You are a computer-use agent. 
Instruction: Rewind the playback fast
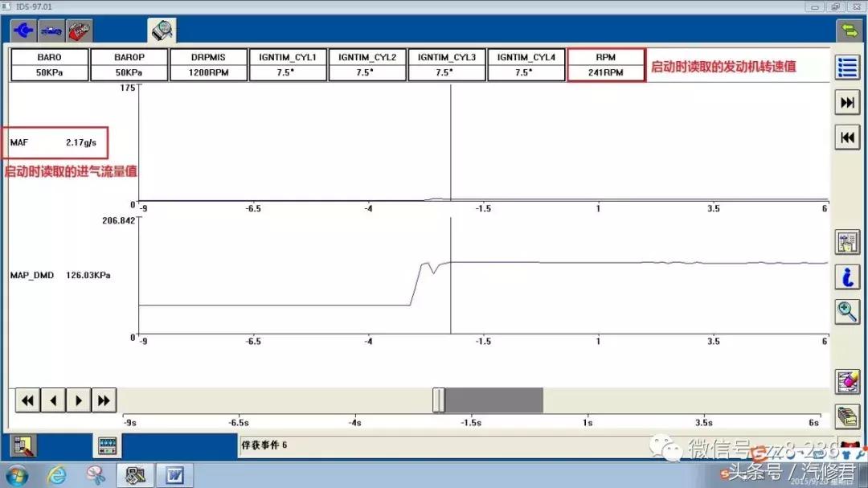27,400
